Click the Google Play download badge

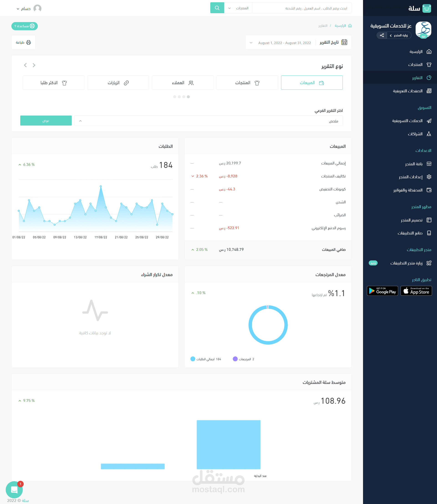tap(382, 291)
